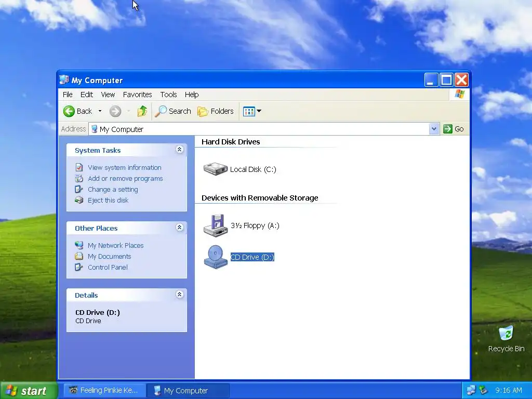The image size is (532, 399).
Task: Open the Favorites menu
Action: 137,95
